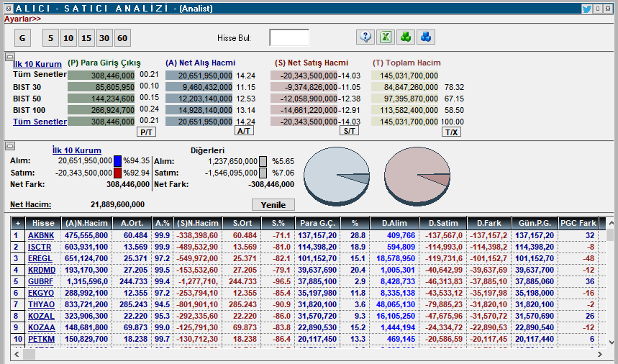Screen dimensions: 618x364
Task: Click table's vertical scrollbar up arrow
Action: coord(611,223)
